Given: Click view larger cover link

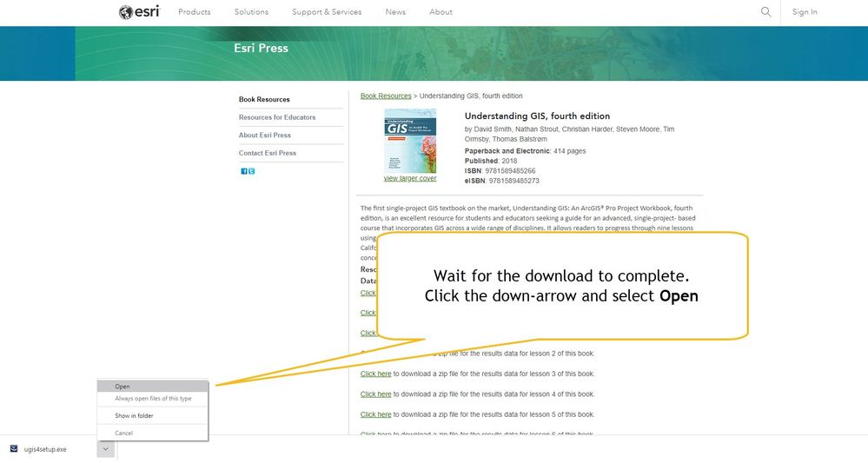Looking at the screenshot, I should tap(410, 178).
